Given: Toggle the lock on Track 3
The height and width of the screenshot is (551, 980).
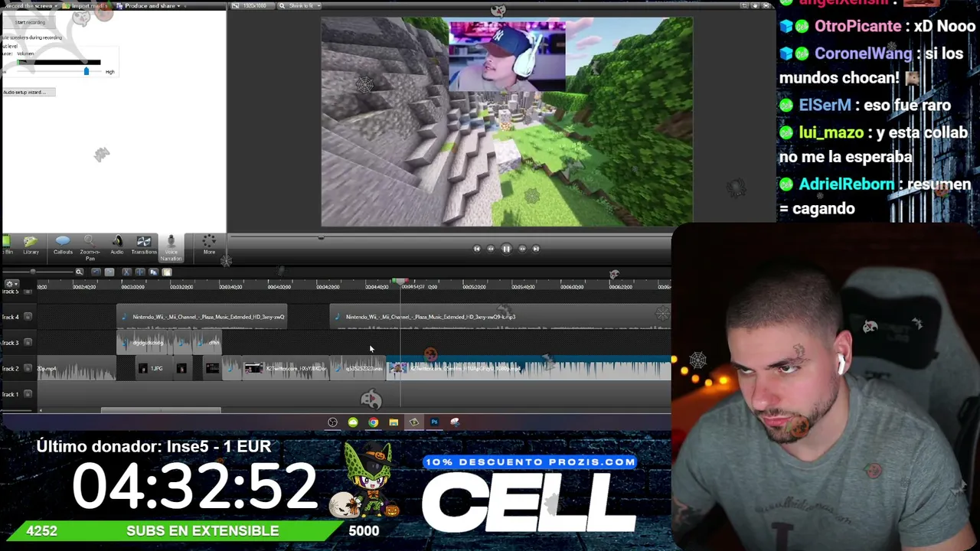Looking at the screenshot, I should click(x=28, y=343).
